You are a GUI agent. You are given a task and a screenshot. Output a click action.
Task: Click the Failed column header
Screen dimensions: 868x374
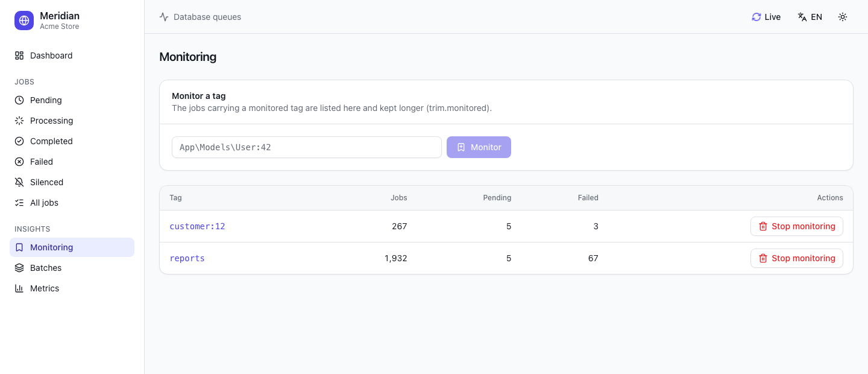[x=588, y=198]
